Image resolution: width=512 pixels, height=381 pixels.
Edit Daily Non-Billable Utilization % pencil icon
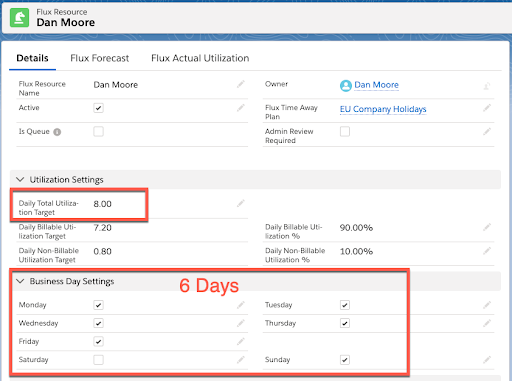[487, 251]
